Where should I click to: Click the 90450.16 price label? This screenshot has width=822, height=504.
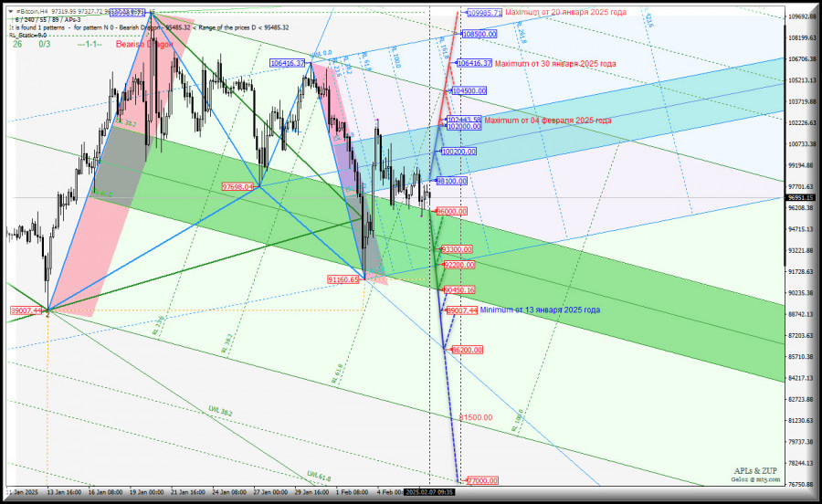458,289
